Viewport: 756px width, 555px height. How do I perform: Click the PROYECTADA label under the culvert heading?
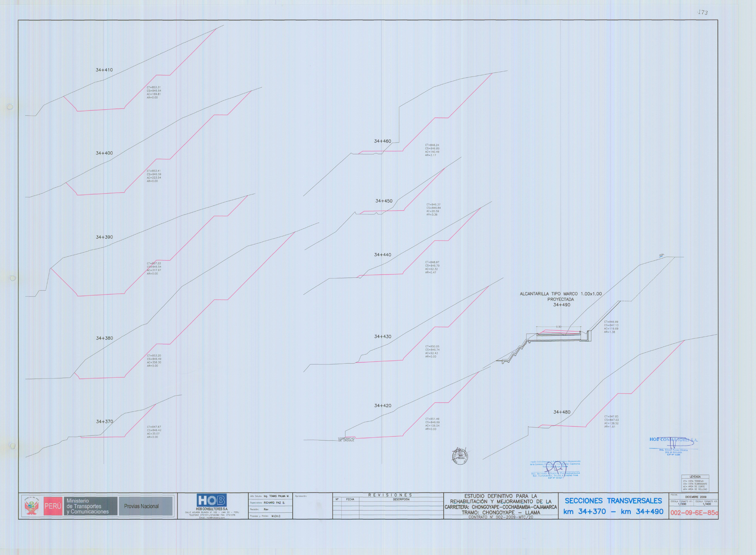tap(561, 299)
